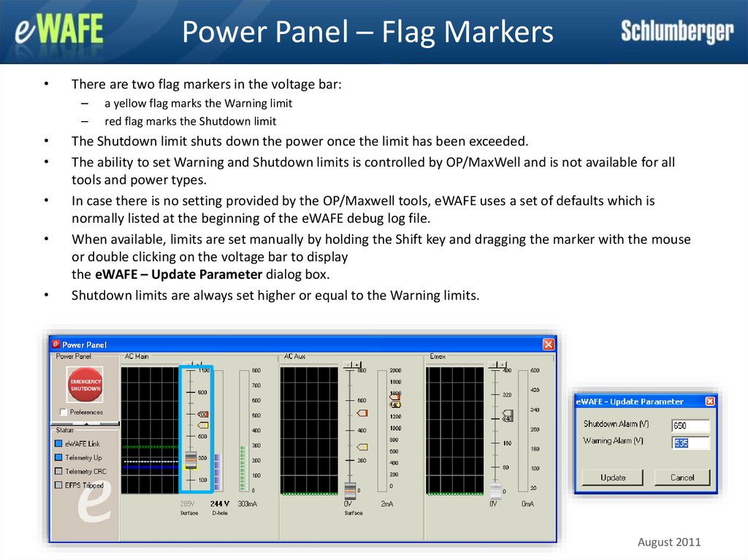This screenshot has height=560, width=748.
Task: Click the Update button in dialog
Action: (613, 477)
